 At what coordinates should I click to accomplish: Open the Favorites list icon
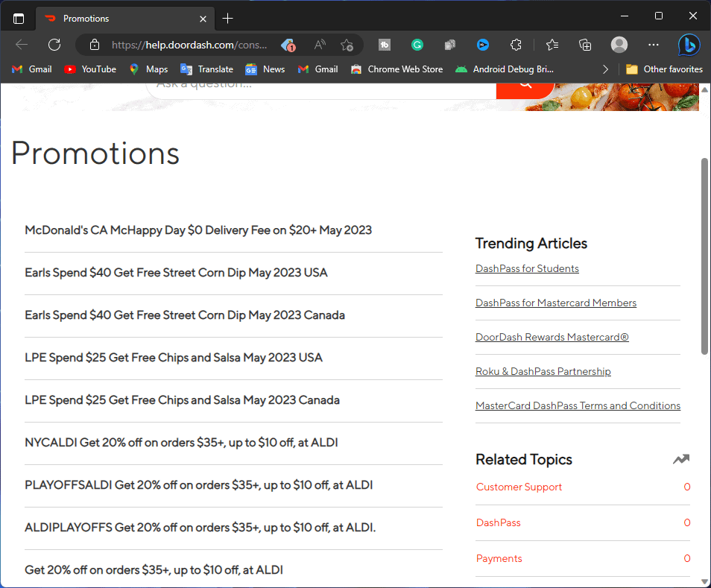[x=552, y=45]
